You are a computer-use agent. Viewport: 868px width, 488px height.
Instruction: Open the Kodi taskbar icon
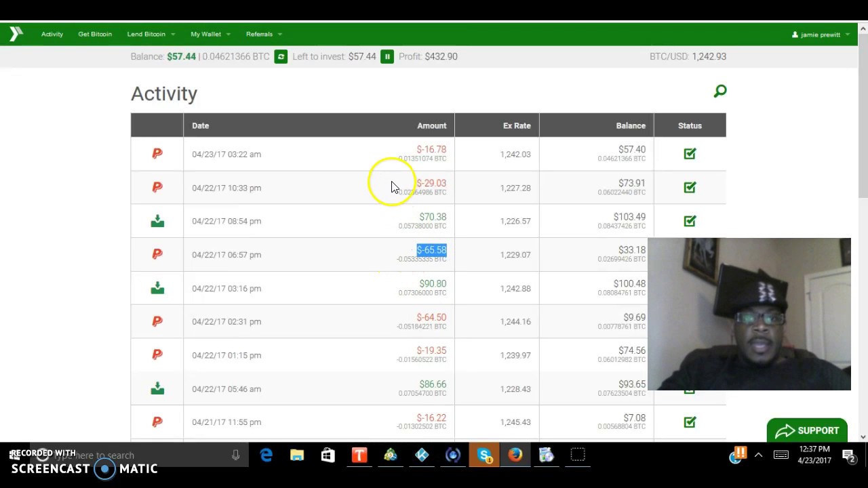click(x=422, y=455)
